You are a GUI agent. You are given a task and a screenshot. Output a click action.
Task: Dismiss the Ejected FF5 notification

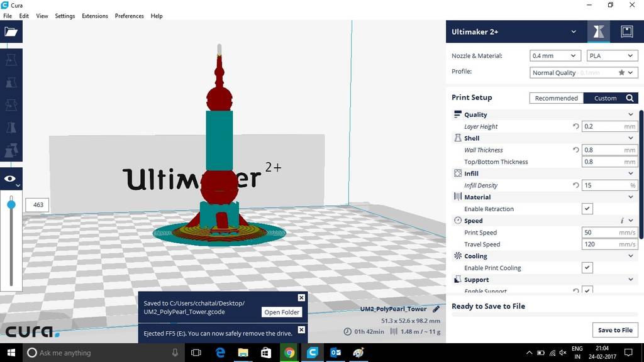301,329
